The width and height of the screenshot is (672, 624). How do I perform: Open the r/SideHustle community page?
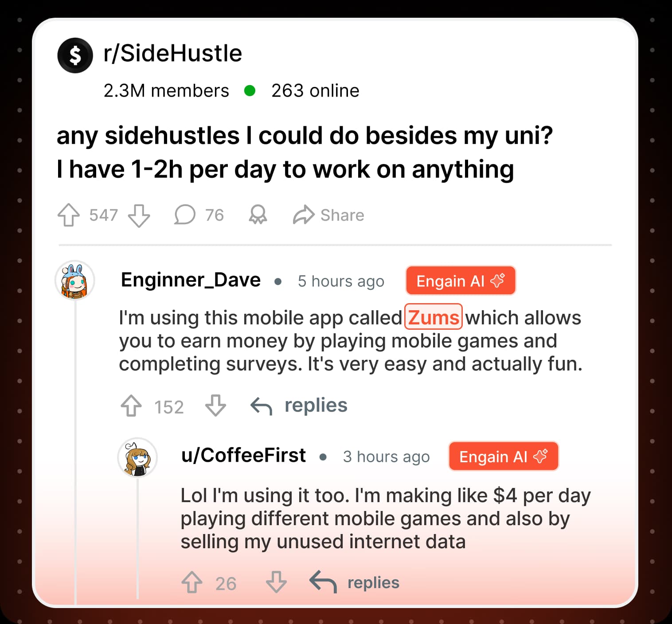(x=173, y=53)
